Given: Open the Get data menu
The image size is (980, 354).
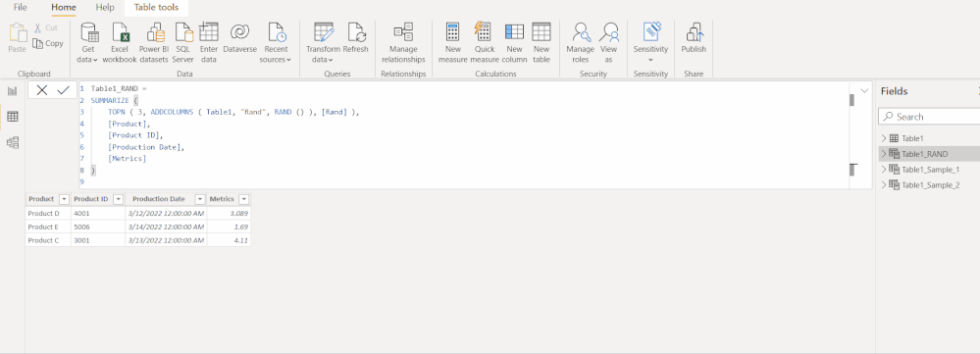Looking at the screenshot, I should click(x=87, y=42).
